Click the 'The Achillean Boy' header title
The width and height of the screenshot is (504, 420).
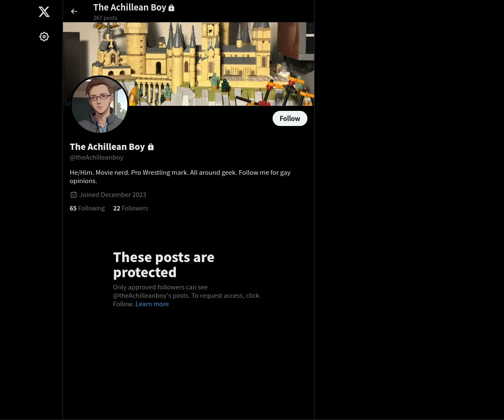tap(130, 8)
